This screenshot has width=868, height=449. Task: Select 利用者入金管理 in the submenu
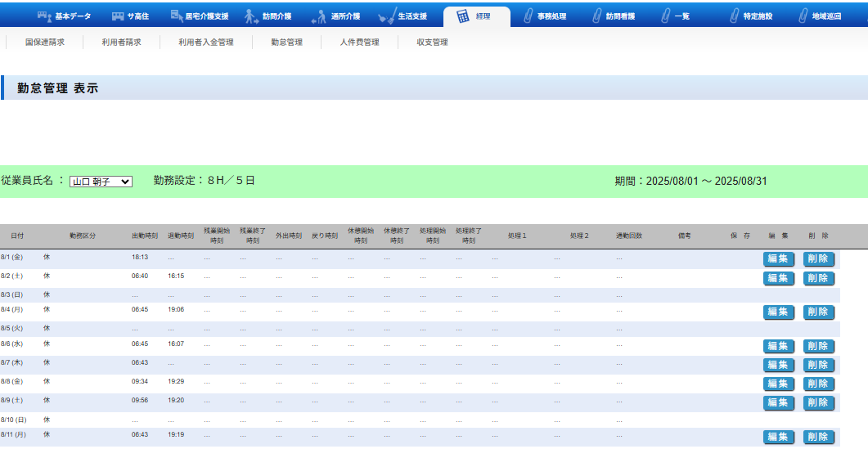tap(206, 43)
